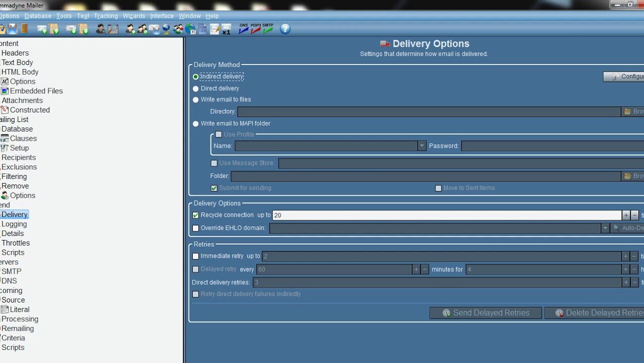Run the POP3 test toolbar icon
The height and width of the screenshot is (363, 644).
(x=256, y=29)
